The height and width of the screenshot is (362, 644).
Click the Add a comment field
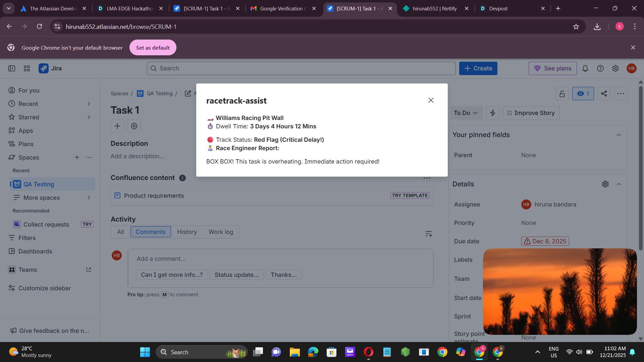pos(280,259)
